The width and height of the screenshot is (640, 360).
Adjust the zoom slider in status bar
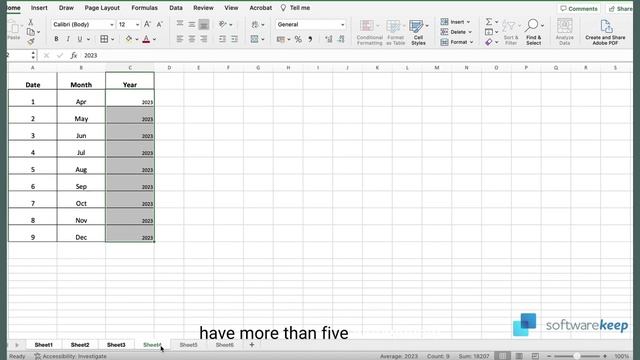[x=577, y=356]
